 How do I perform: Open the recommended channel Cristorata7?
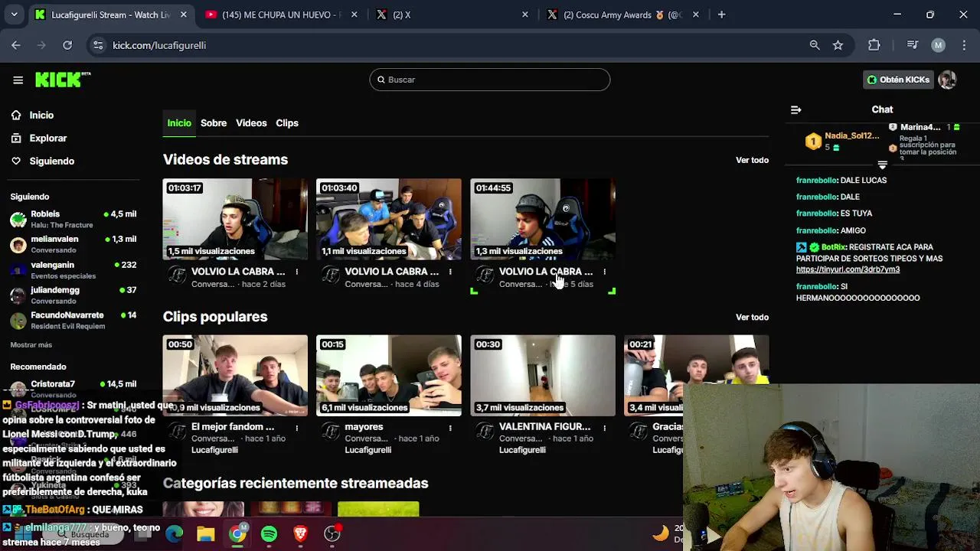[73, 388]
